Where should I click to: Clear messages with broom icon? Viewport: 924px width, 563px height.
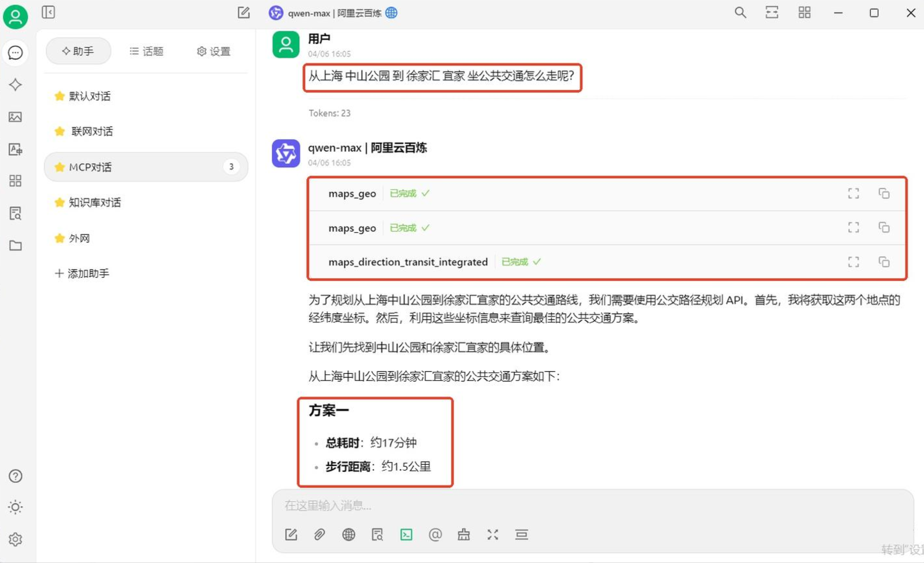tap(464, 534)
